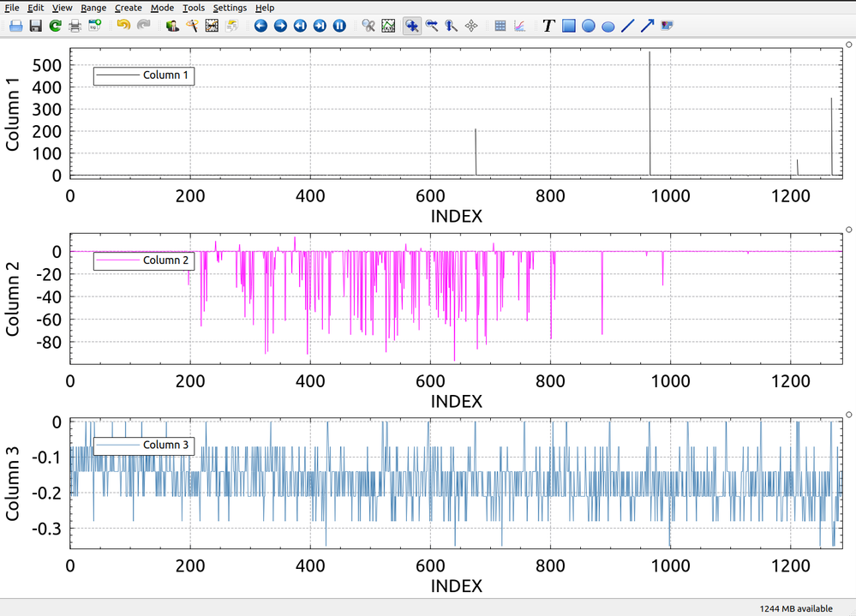This screenshot has height=616, width=856.
Task: Reload data using the green refresh icon
Action: click(x=55, y=27)
